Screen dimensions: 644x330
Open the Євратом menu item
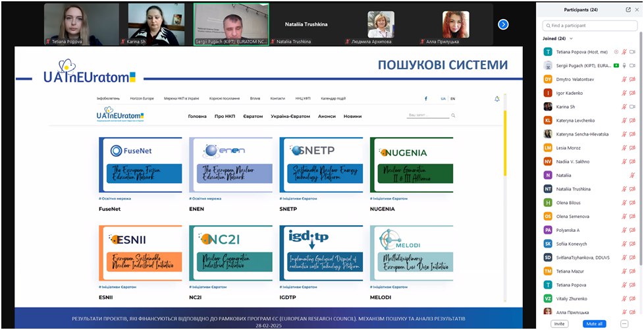(x=253, y=117)
